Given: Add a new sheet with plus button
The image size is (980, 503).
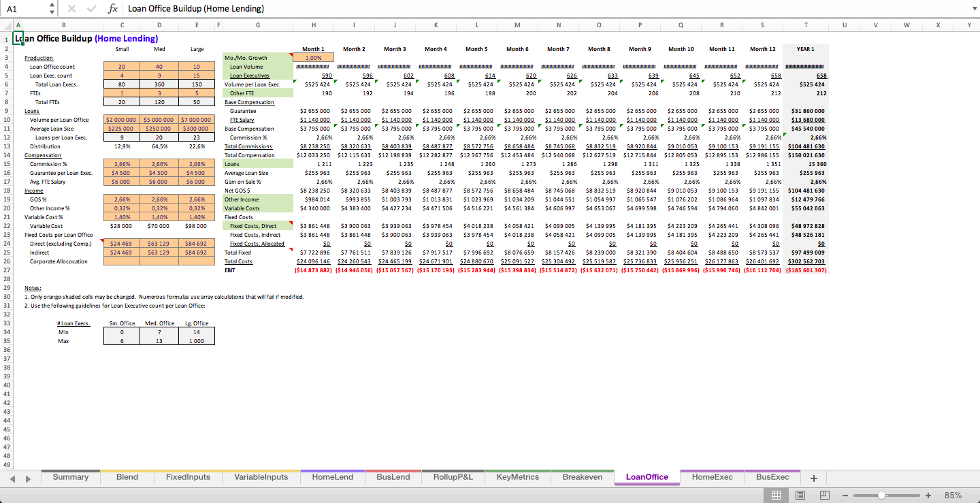Looking at the screenshot, I should pos(813,478).
